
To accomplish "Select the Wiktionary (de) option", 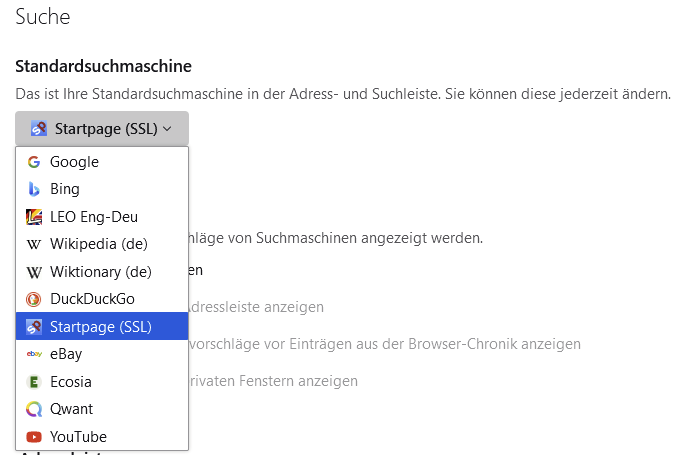I will [x=100, y=271].
